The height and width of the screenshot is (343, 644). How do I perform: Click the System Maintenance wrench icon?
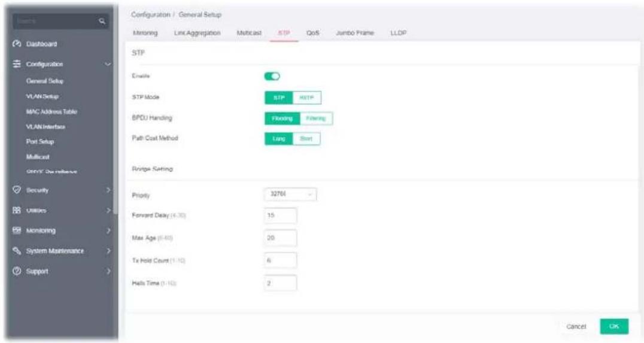pos(17,251)
